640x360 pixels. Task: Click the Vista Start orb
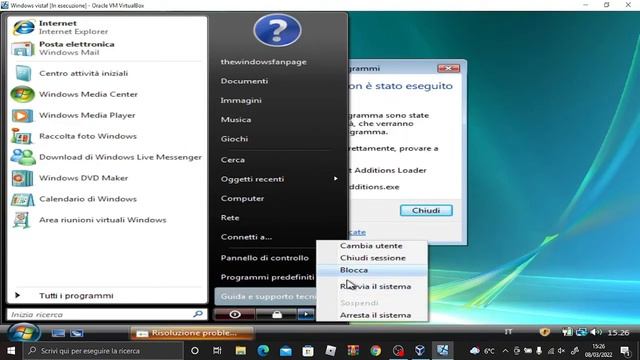point(23,333)
